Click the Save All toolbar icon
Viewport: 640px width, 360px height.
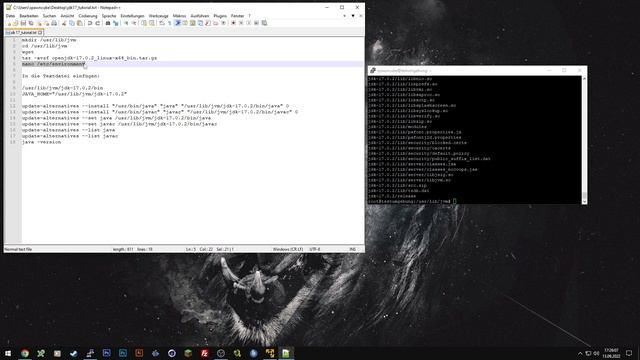tap(31, 23)
